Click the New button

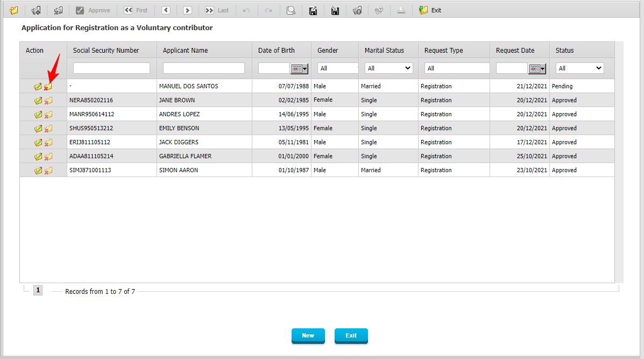(308, 336)
